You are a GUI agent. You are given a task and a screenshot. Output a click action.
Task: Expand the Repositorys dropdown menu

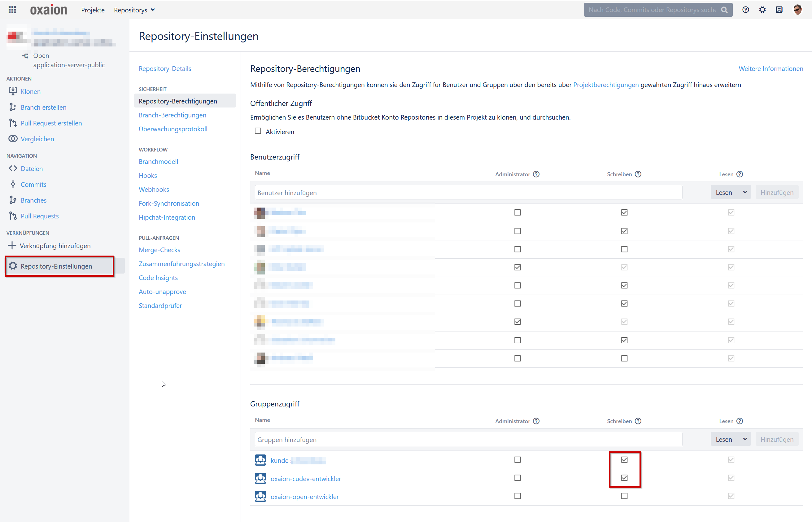click(x=134, y=10)
